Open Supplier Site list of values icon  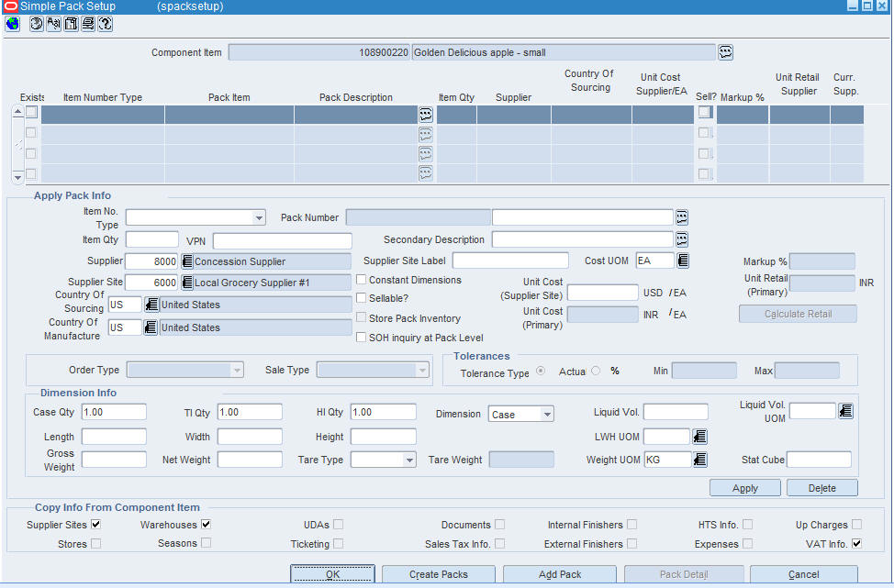pyautogui.click(x=186, y=283)
